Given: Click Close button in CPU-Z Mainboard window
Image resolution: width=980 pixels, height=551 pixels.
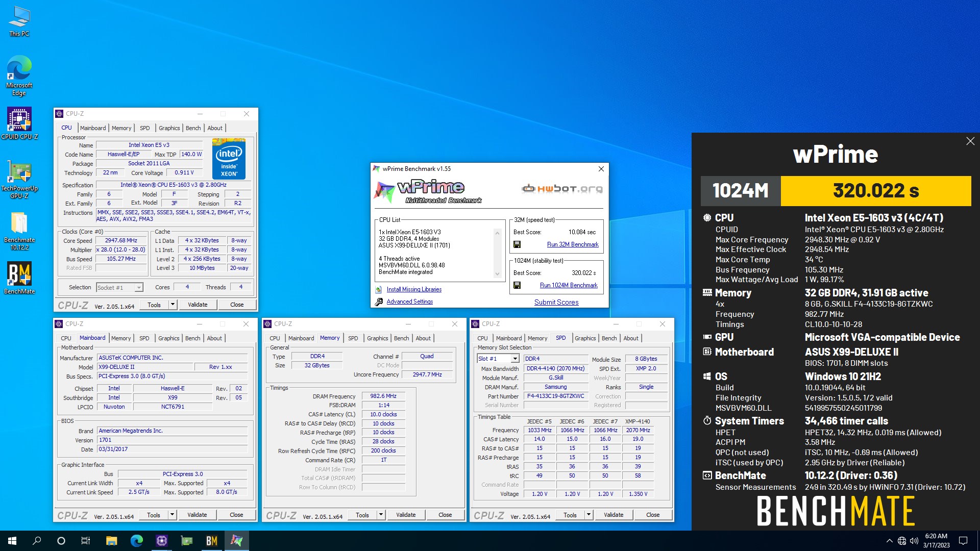Looking at the screenshot, I should tap(236, 515).
